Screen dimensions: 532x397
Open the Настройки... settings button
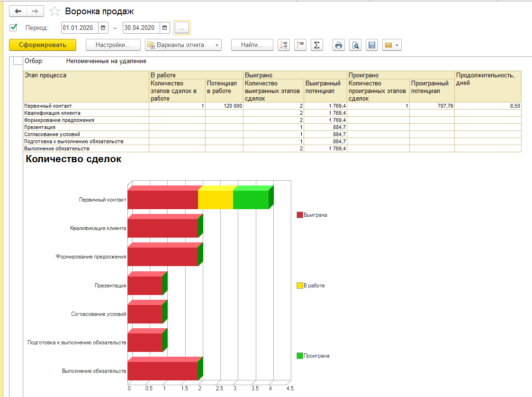[x=113, y=45]
